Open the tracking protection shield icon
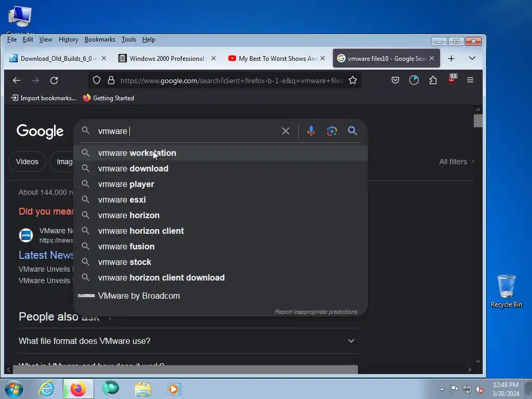This screenshot has width=532, height=399. click(97, 81)
